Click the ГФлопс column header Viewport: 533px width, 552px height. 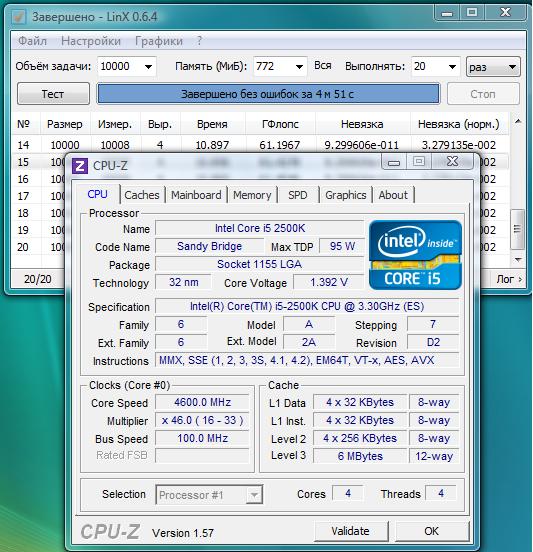(x=280, y=124)
